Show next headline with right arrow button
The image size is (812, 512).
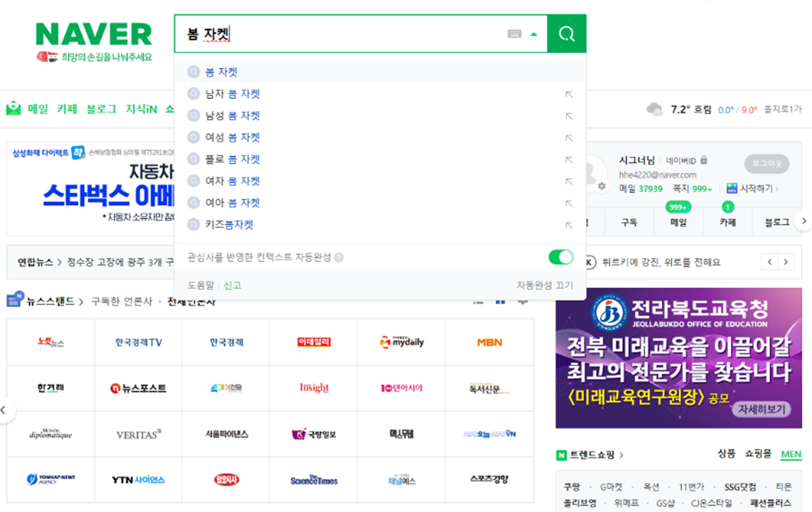pyautogui.click(x=786, y=262)
